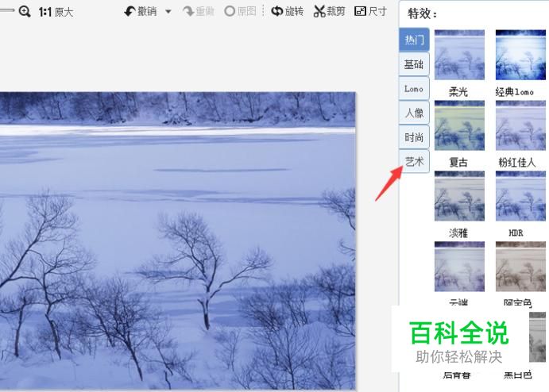Click the redo arrow icon (重做)

pyautogui.click(x=188, y=12)
